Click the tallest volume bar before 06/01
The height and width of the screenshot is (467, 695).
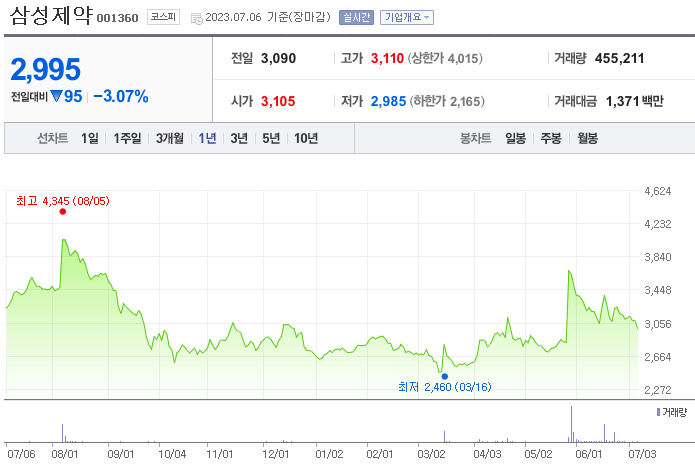point(571,424)
